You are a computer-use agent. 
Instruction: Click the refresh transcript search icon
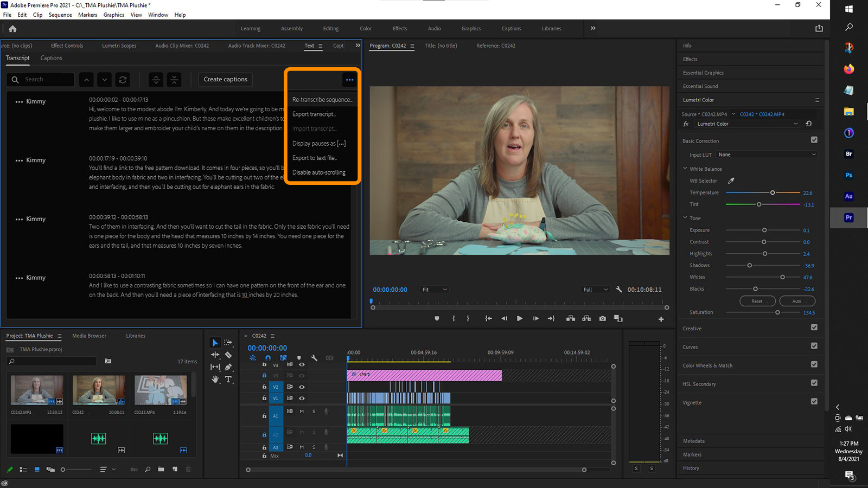point(123,80)
